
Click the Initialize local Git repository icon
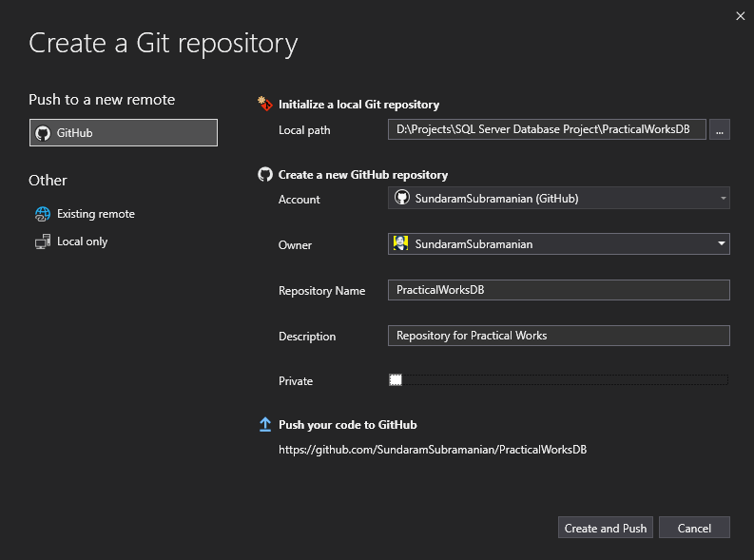pyautogui.click(x=264, y=104)
